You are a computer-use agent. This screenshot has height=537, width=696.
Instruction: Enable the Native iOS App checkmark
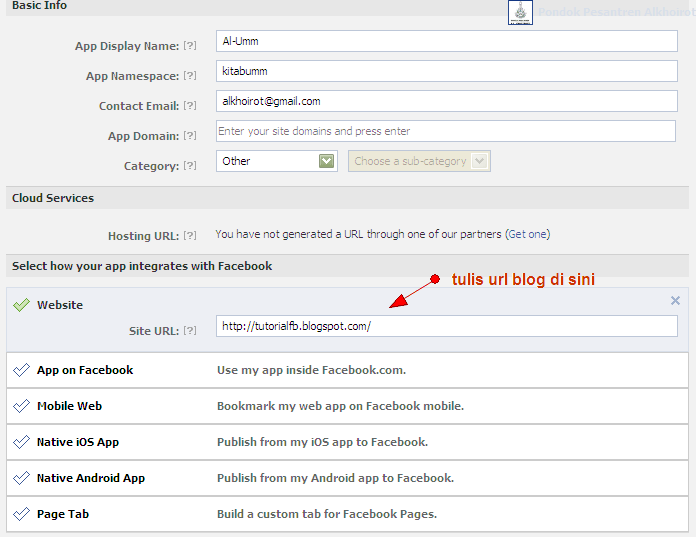[21, 442]
